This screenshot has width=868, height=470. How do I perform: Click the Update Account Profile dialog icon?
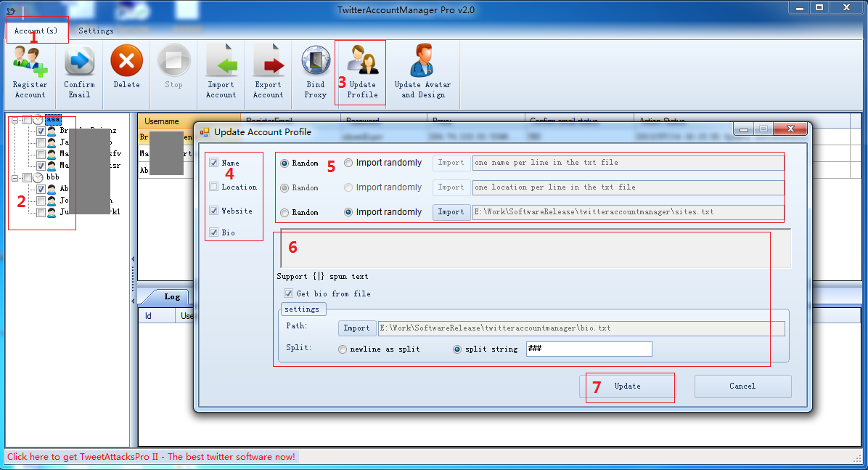[205, 132]
